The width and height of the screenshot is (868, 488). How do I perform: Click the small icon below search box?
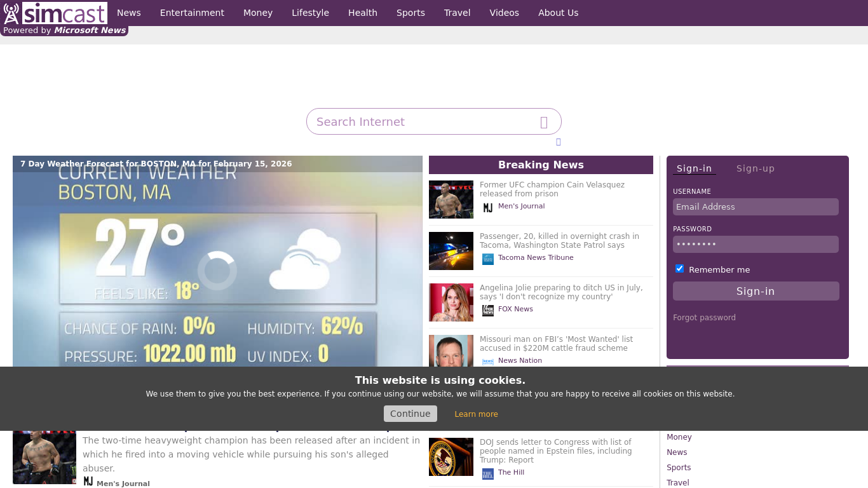(558, 142)
